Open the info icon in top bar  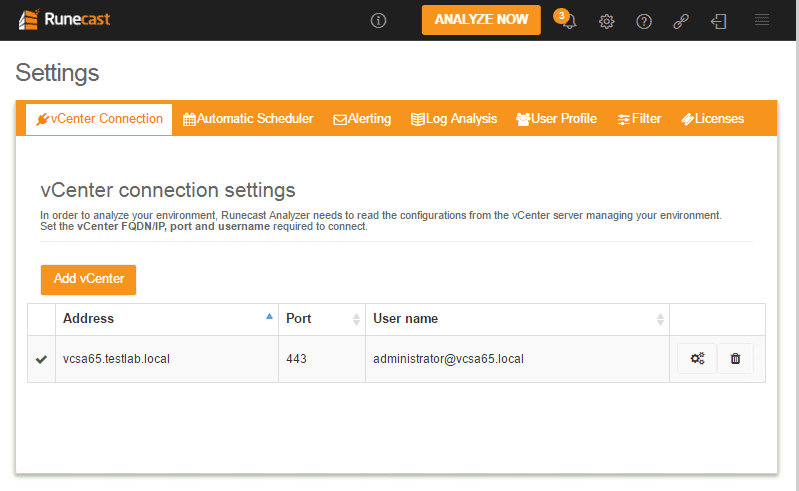tap(378, 20)
